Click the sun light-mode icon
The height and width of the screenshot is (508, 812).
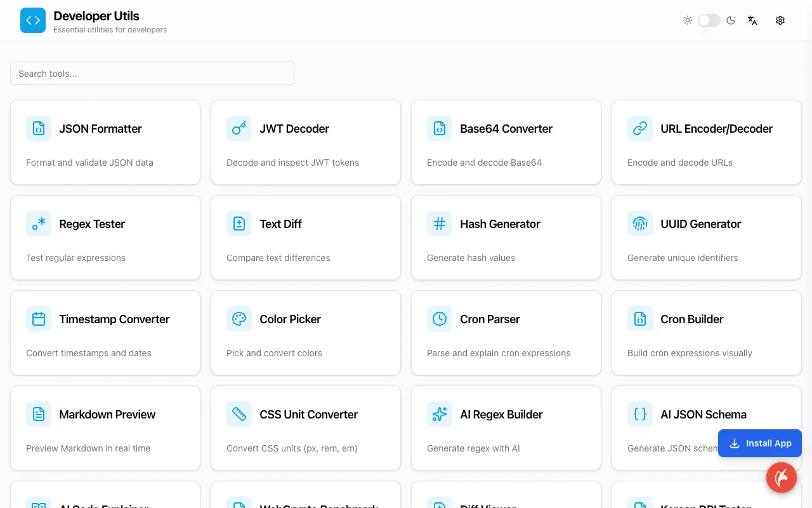tap(688, 20)
